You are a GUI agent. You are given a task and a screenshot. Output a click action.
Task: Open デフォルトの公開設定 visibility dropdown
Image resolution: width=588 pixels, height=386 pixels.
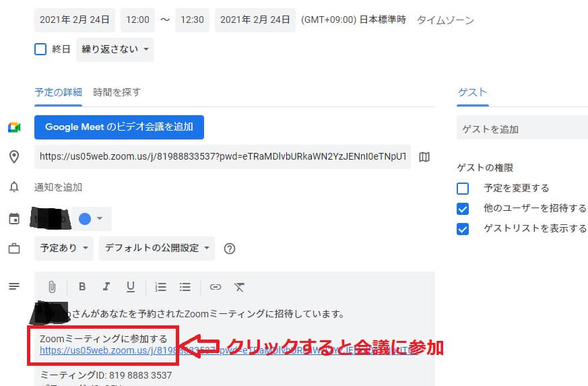coord(156,248)
